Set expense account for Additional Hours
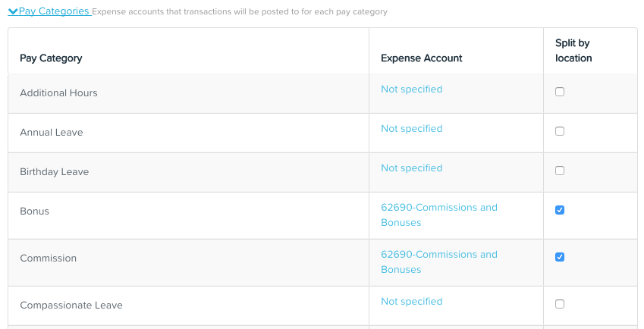 pyautogui.click(x=412, y=89)
